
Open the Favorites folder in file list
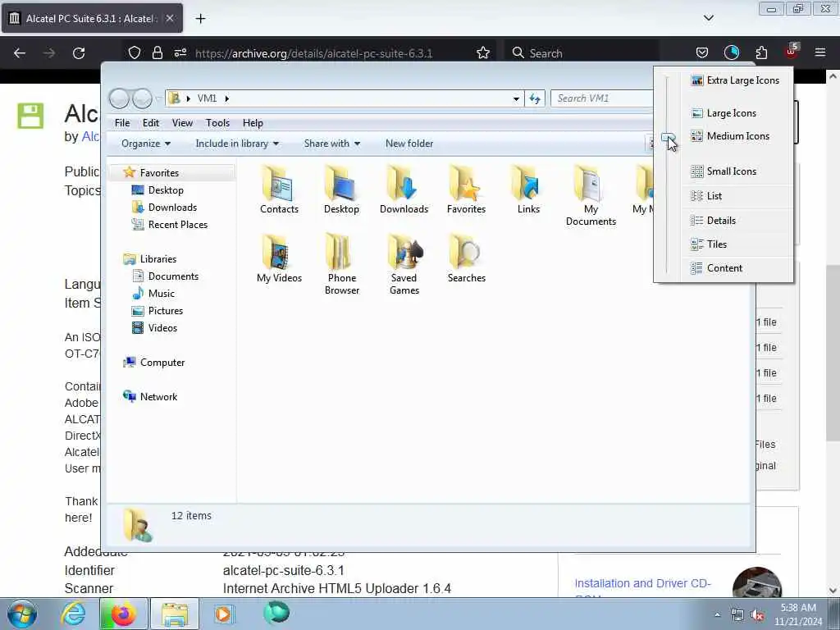coord(466,190)
